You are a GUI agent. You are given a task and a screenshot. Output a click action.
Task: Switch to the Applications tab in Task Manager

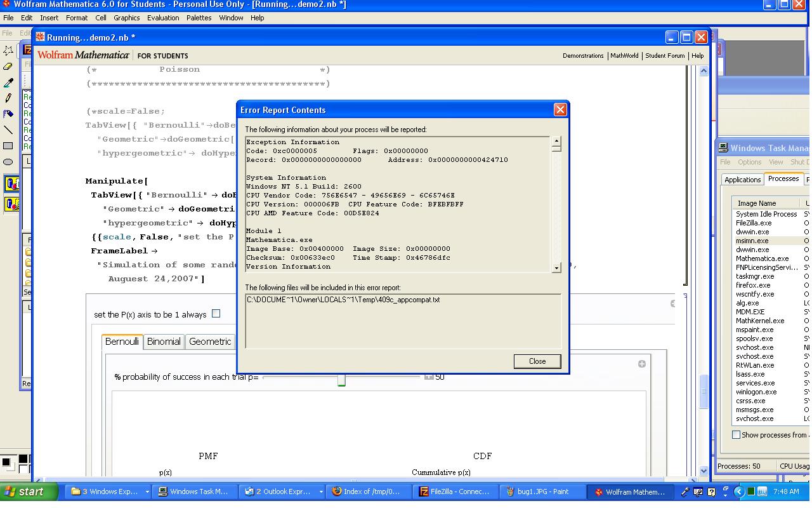point(742,180)
